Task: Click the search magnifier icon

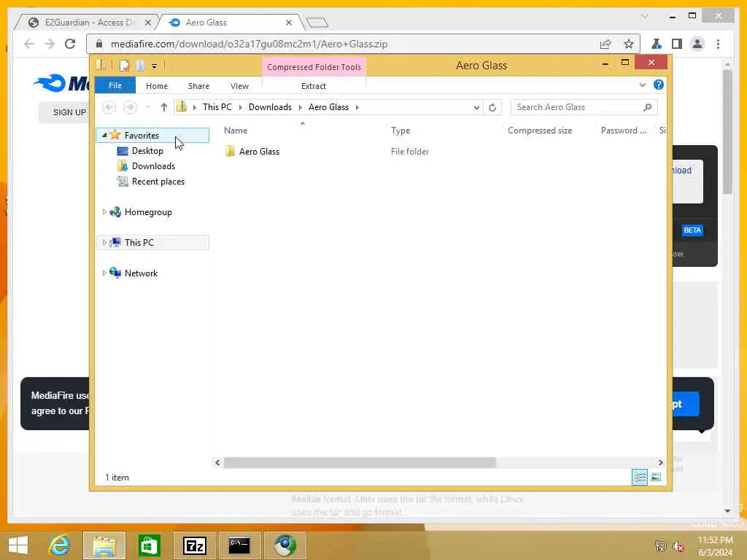Action: click(648, 107)
